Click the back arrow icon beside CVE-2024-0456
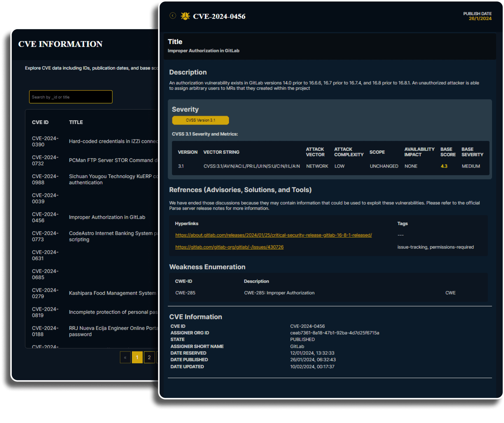Image resolution: width=504 pixels, height=423 pixels. pos(172,16)
